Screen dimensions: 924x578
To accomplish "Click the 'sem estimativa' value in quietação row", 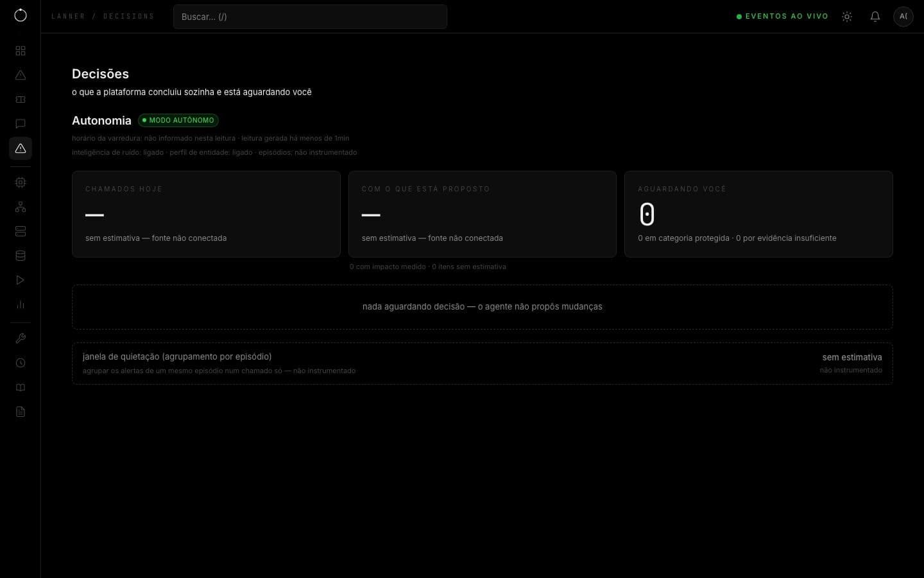I will (852, 357).
